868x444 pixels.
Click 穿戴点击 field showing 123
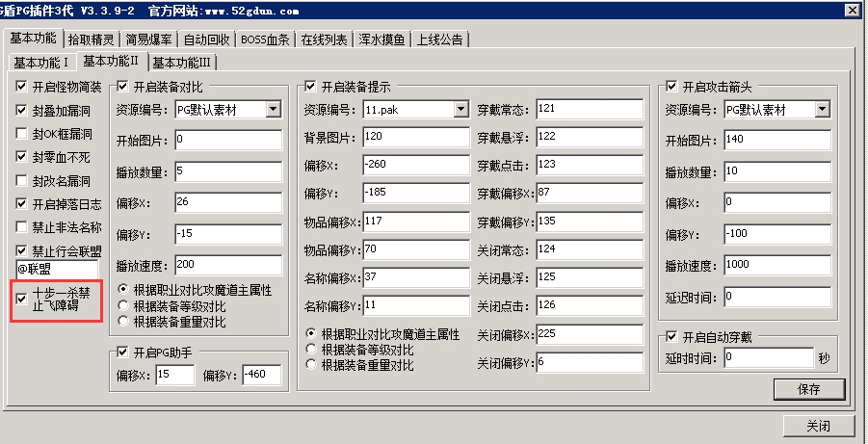[591, 165]
